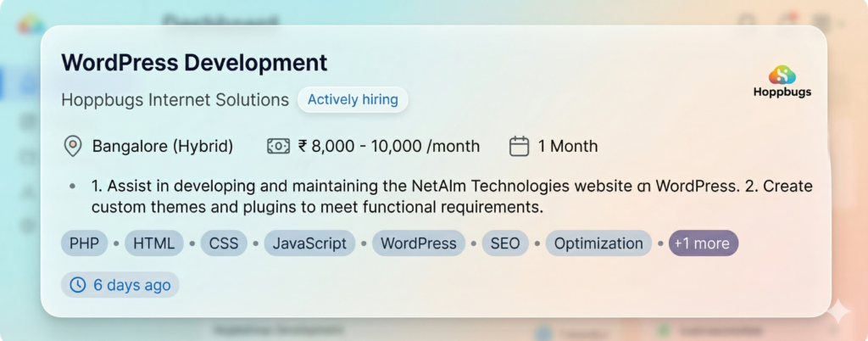Click the location pin icon
Image resolution: width=868 pixels, height=341 pixels.
click(x=73, y=146)
